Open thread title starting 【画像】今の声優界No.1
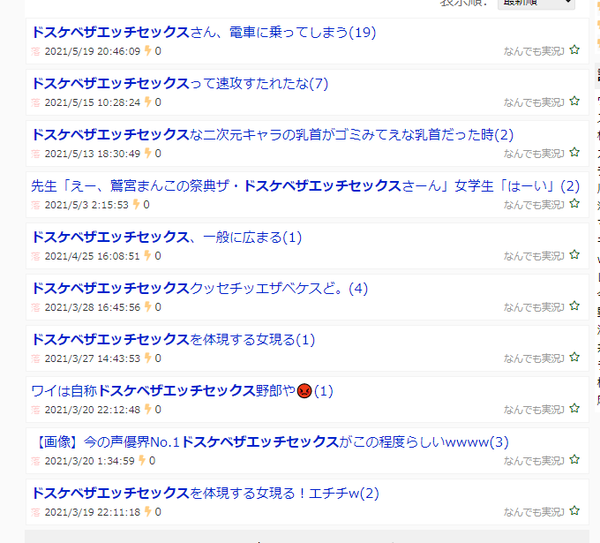Screen dimensions: 600x543 click(270, 442)
